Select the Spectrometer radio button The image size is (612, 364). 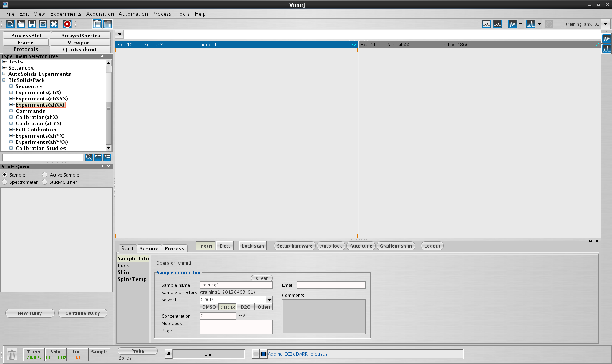[x=5, y=182]
